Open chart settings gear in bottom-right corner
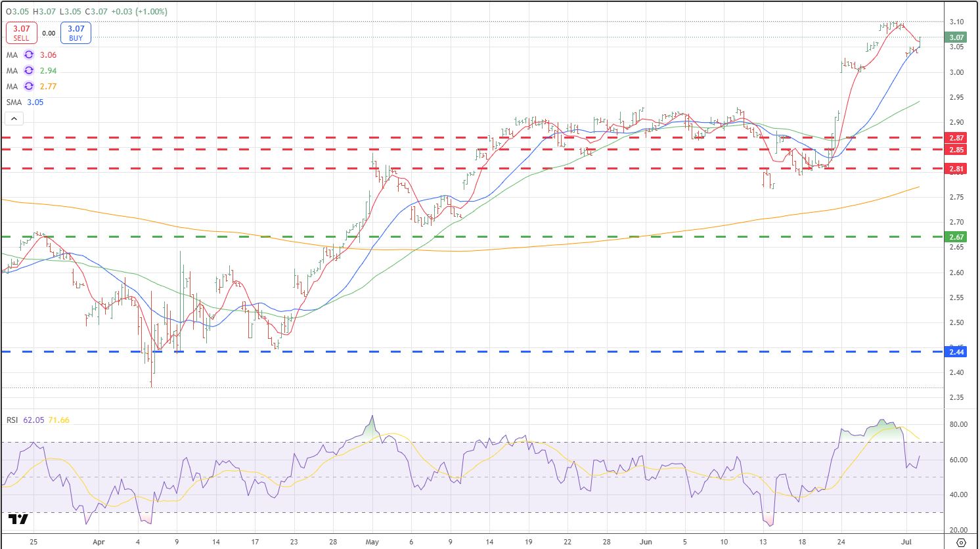This screenshot has height=549, width=980. tap(962, 542)
